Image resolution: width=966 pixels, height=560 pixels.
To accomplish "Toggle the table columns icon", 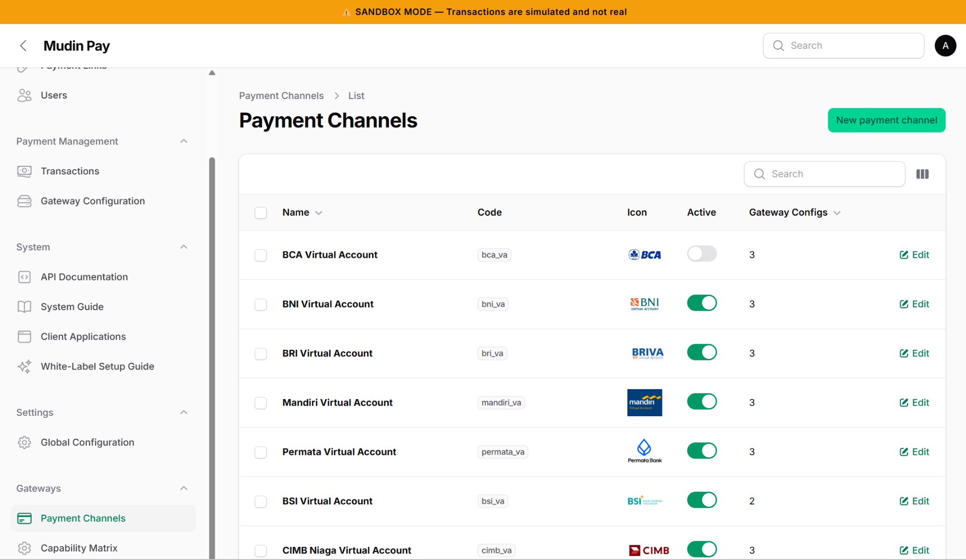I will [922, 174].
